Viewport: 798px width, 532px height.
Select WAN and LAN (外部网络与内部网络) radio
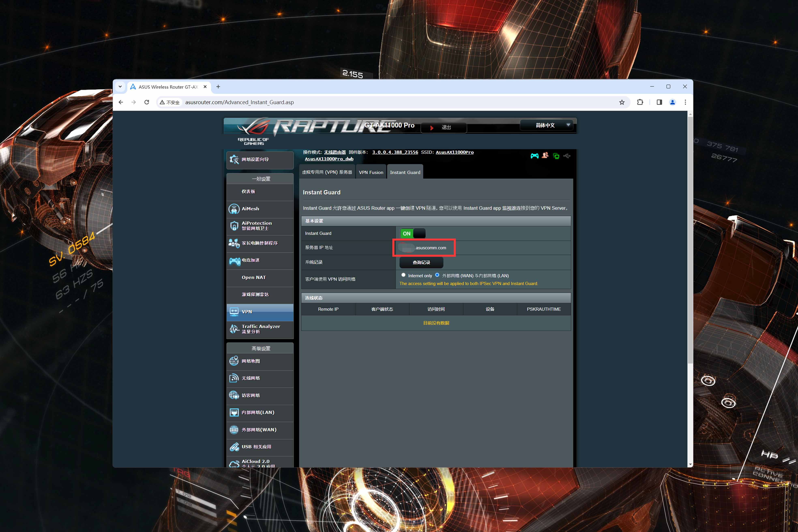[x=437, y=275]
